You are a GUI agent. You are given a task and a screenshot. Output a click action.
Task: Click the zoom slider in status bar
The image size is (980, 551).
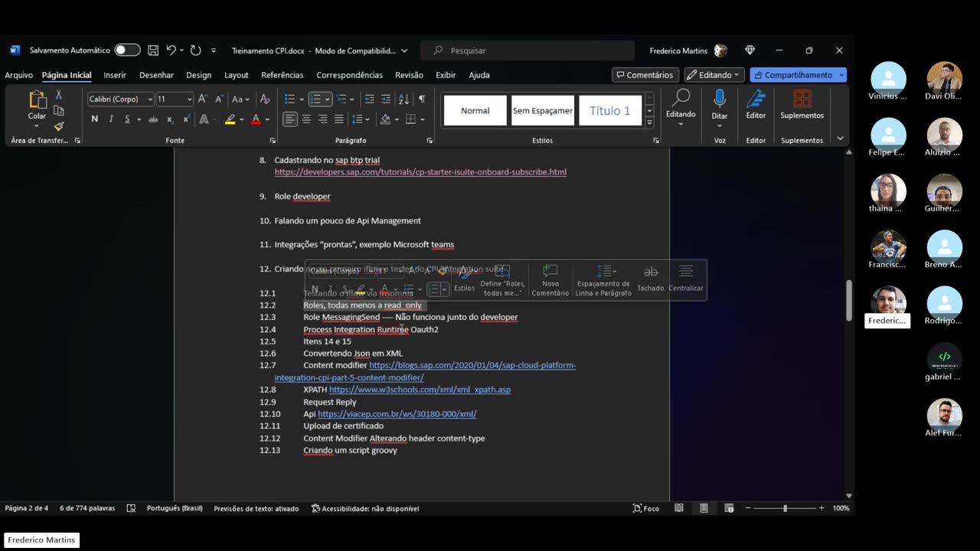coord(785,508)
